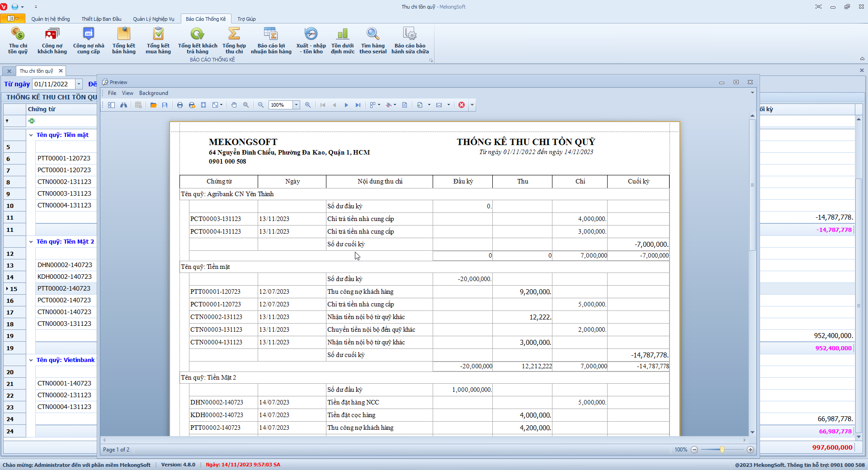Collapse the Tên quỹ: Tiền Mặt 2 group

click(31, 242)
